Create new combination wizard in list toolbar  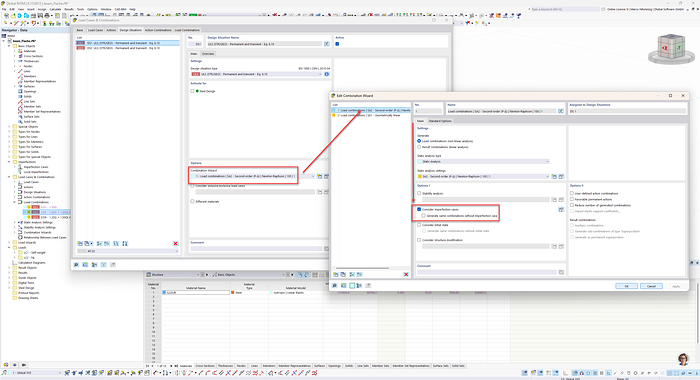pyautogui.click(x=336, y=274)
